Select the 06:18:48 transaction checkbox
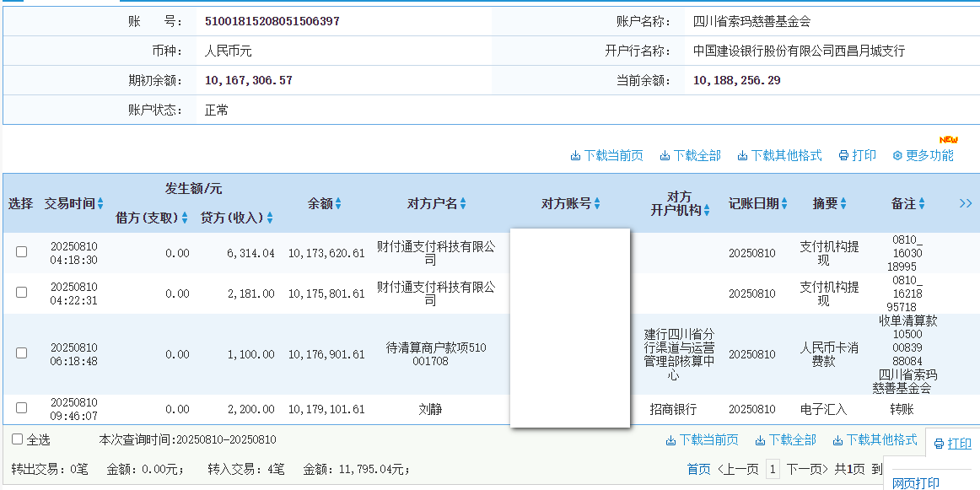Viewport: 980px width, 490px height. coord(22,353)
